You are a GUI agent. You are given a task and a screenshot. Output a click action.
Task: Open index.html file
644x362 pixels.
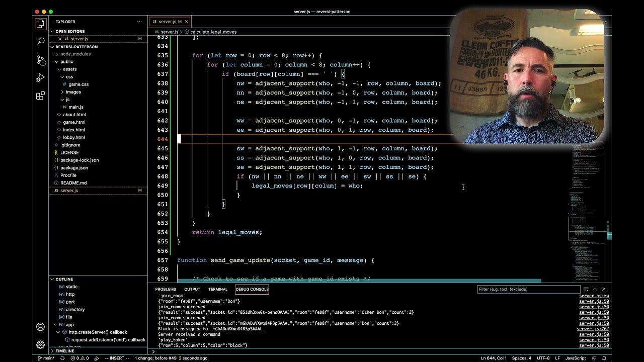click(74, 130)
